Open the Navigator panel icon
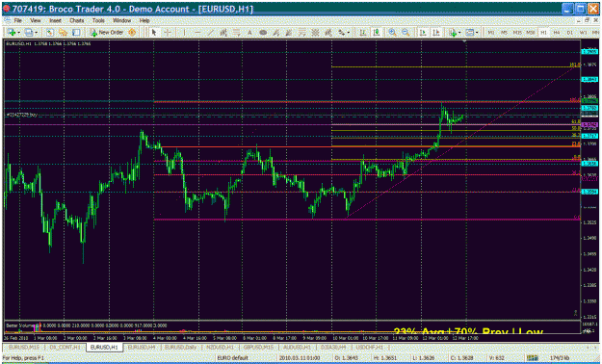 pyautogui.click(x=63, y=33)
